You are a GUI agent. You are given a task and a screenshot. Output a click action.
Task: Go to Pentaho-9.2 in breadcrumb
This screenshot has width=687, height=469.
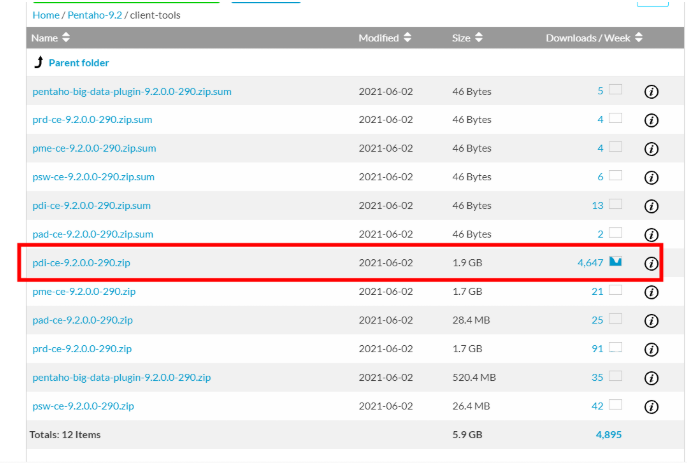95,15
